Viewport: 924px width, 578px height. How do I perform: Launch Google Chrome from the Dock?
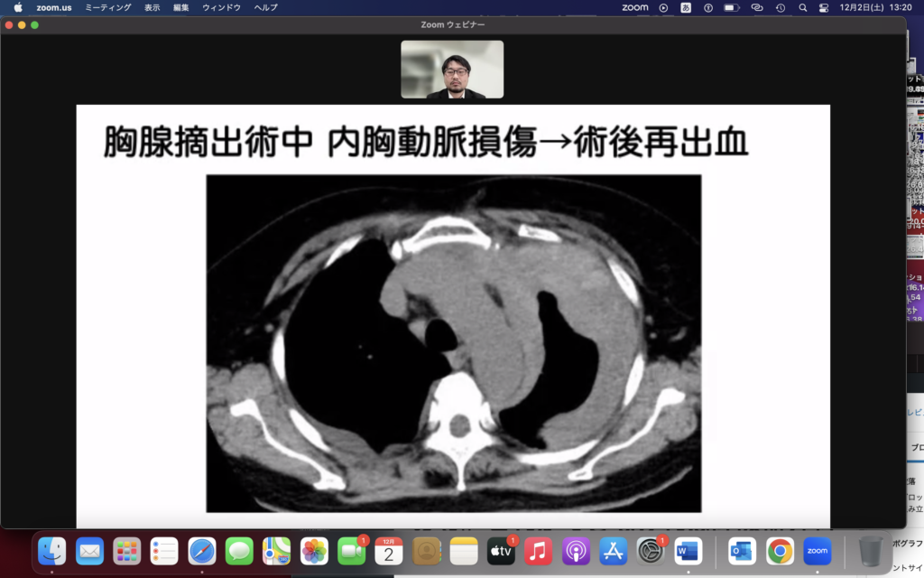pyautogui.click(x=780, y=550)
